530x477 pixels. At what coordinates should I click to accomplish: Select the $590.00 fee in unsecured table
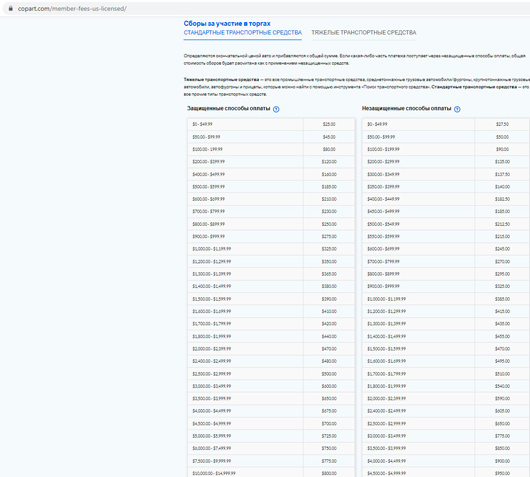tap(502, 399)
